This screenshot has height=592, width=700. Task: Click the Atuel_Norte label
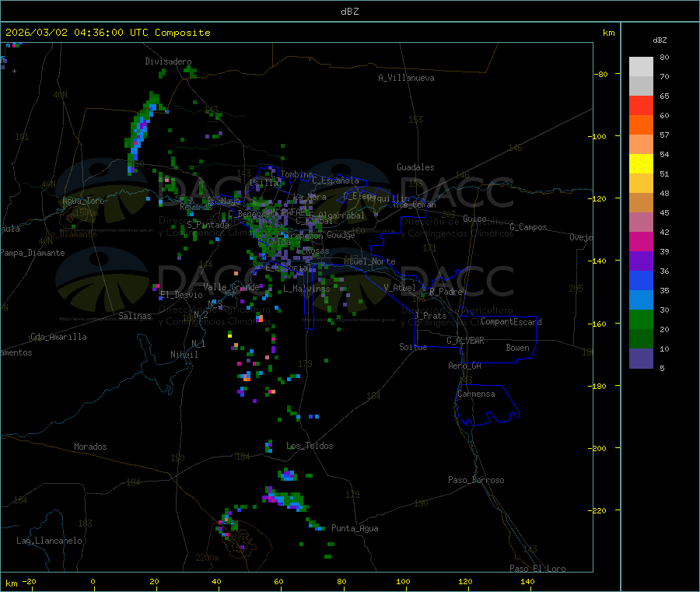[369, 261]
